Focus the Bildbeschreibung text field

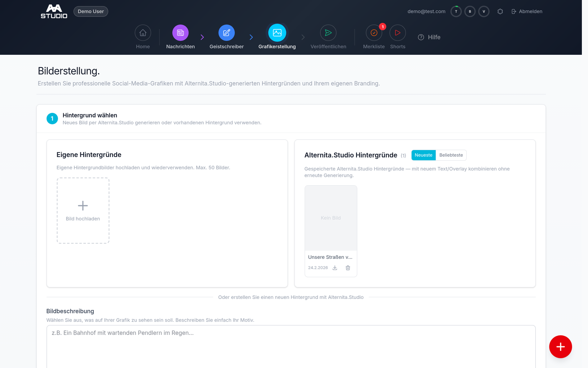[291, 347]
